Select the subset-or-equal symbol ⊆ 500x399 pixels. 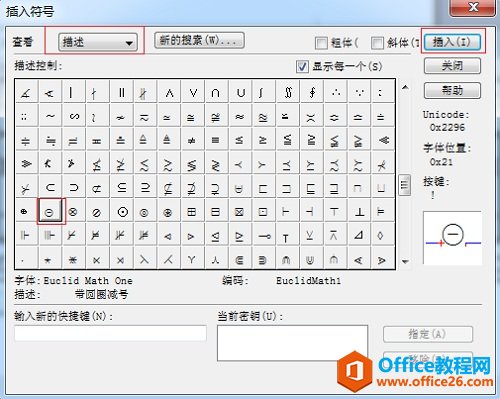point(121,188)
